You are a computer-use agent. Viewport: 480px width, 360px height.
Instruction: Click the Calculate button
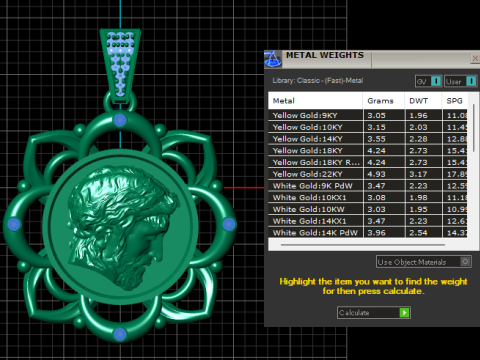pyautogui.click(x=374, y=313)
